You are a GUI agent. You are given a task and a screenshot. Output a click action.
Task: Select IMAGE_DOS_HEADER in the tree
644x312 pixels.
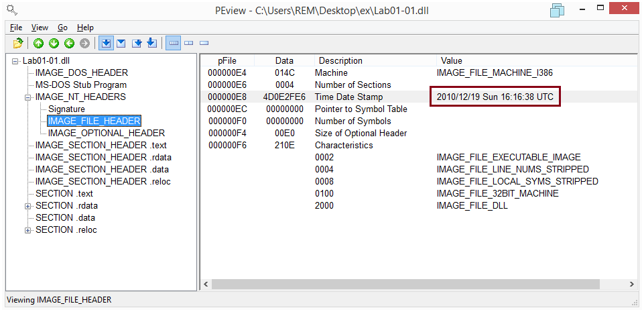81,72
